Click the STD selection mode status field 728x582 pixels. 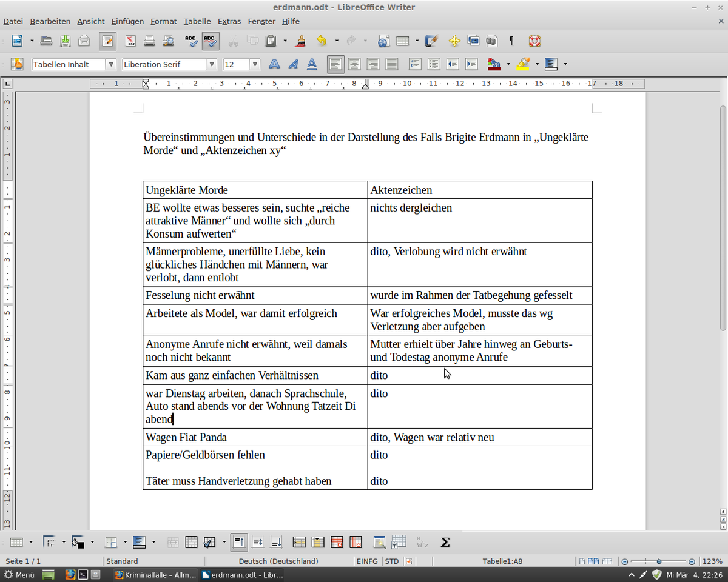[x=392, y=561]
